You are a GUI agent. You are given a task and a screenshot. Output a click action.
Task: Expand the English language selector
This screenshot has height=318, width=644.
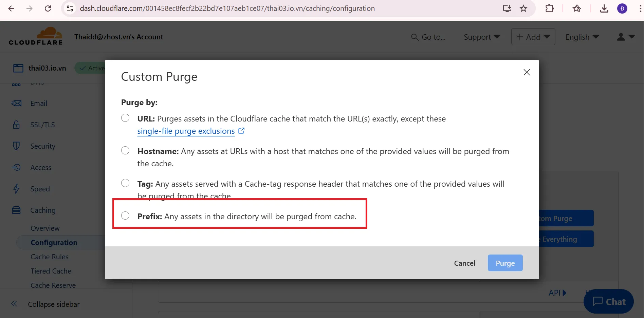tap(582, 37)
